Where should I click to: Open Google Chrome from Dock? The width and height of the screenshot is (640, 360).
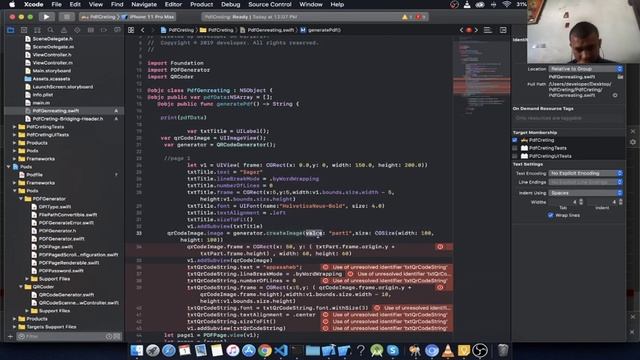[x=264, y=350]
